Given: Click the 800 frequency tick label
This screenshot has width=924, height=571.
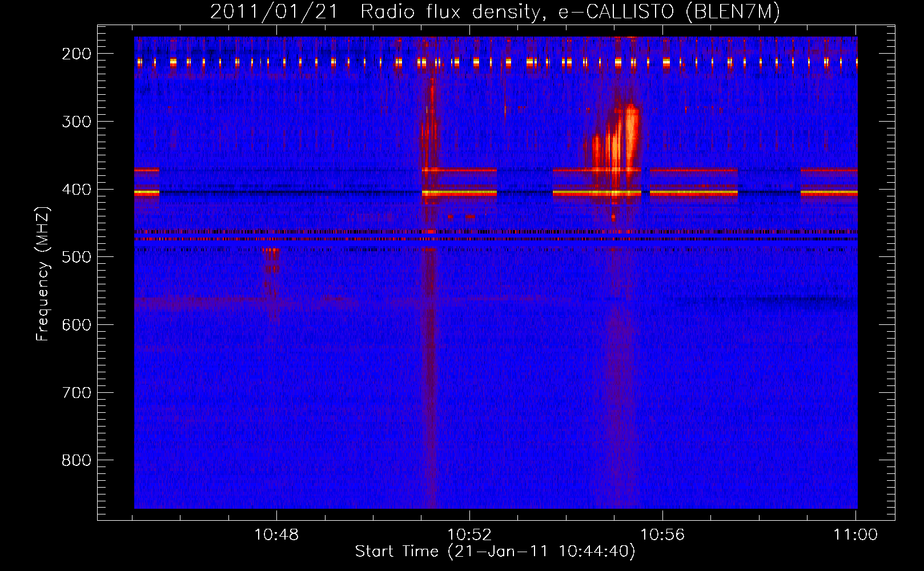Looking at the screenshot, I should pos(77,460).
